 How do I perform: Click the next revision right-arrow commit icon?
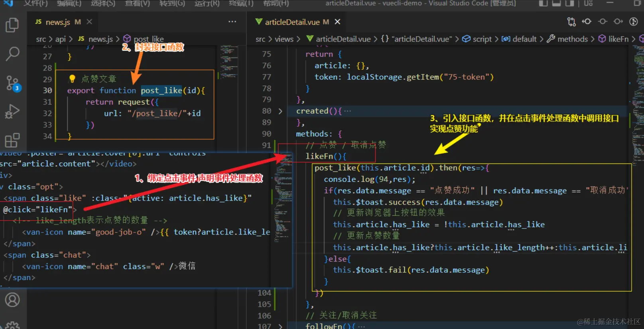tap(618, 22)
